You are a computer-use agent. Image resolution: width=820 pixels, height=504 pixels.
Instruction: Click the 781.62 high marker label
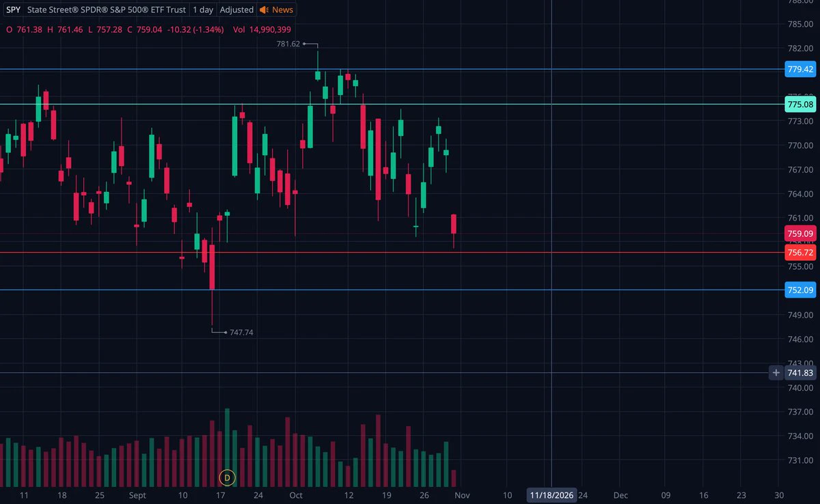point(288,44)
